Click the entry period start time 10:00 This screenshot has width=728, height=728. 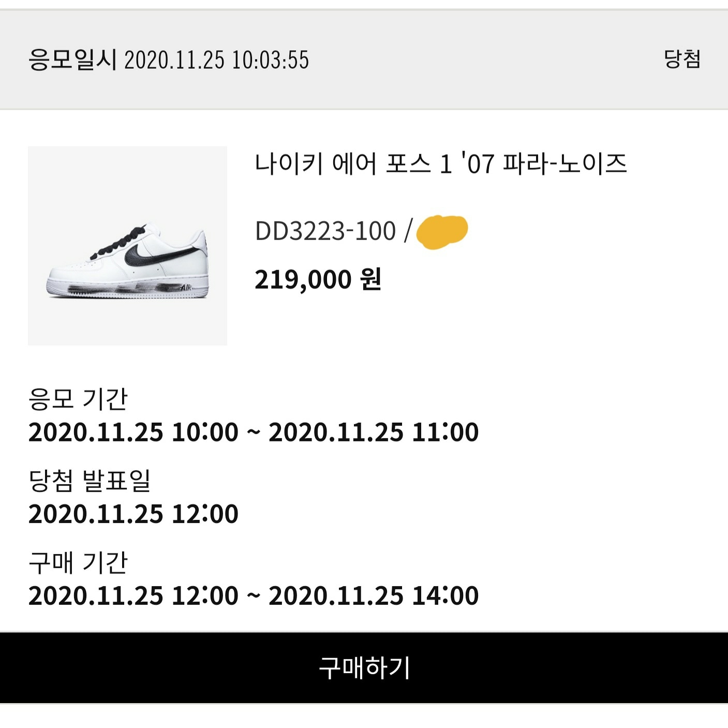(x=205, y=432)
